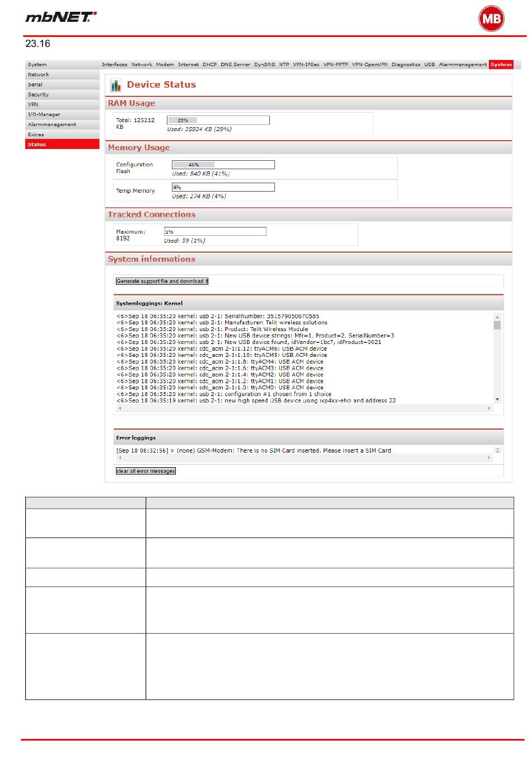Select the red System tab in top bar
The image size is (532, 772).
pos(501,64)
